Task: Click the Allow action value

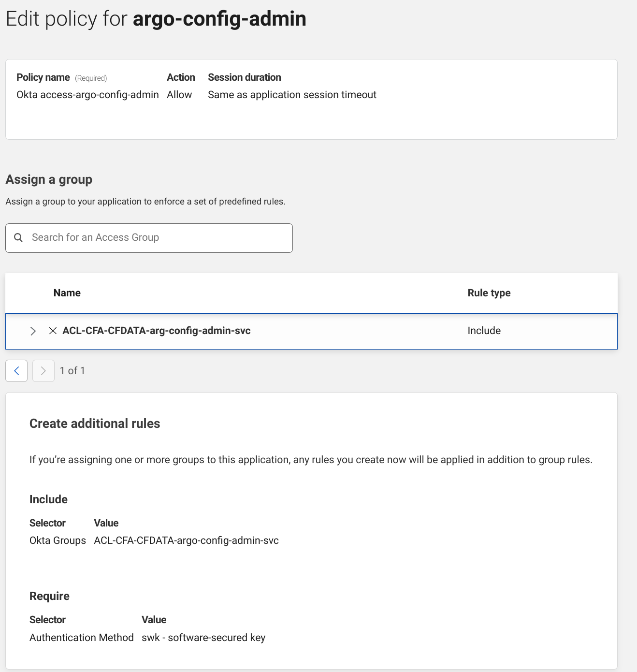Action: point(179,95)
